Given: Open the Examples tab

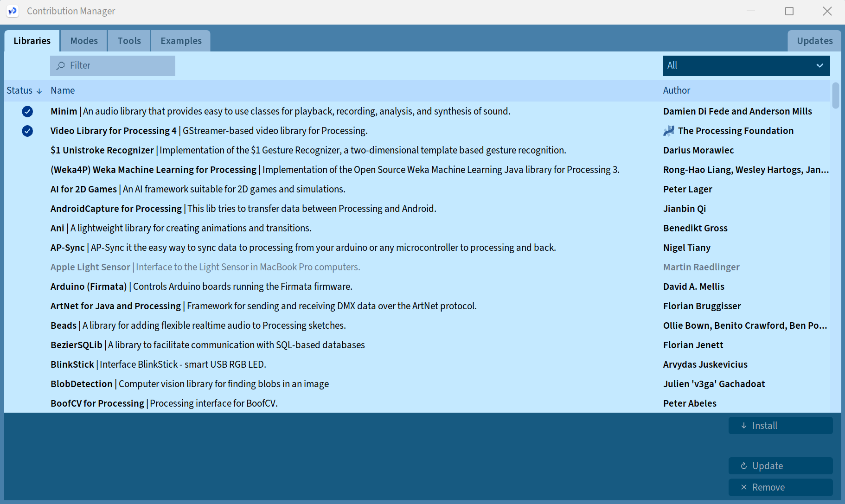Looking at the screenshot, I should pyautogui.click(x=181, y=41).
